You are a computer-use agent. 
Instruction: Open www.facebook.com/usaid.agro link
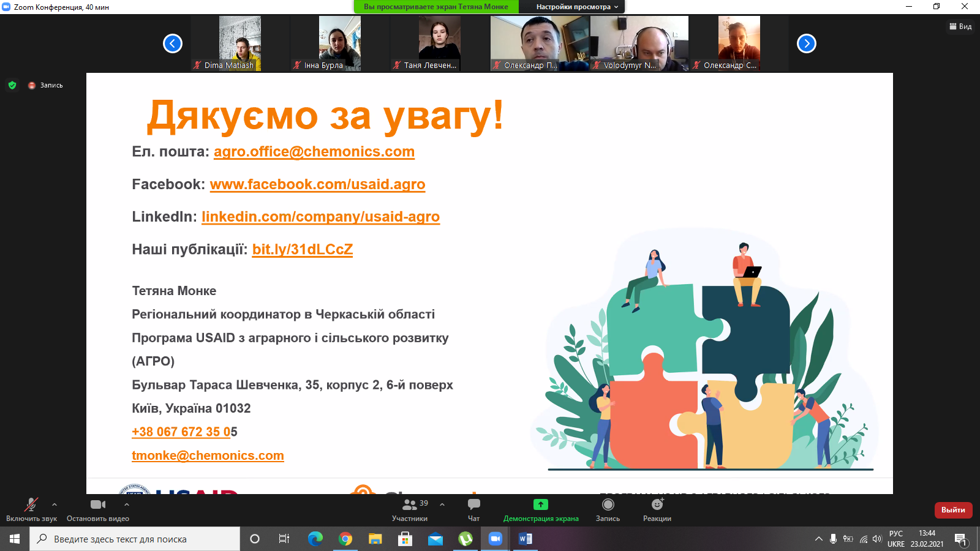(317, 184)
